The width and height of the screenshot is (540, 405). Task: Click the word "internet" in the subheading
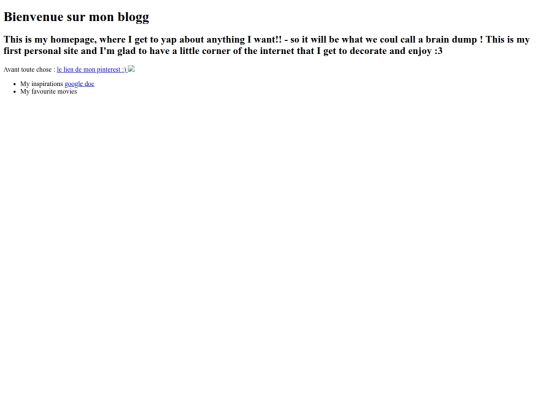point(277,51)
